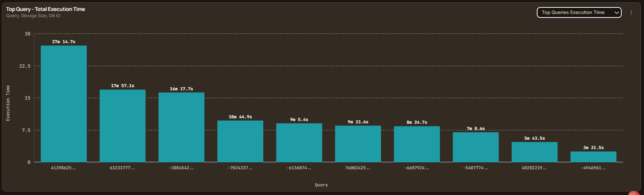Click the -5407774.. query axis label
This screenshot has height=195, width=644.
tap(476, 168)
